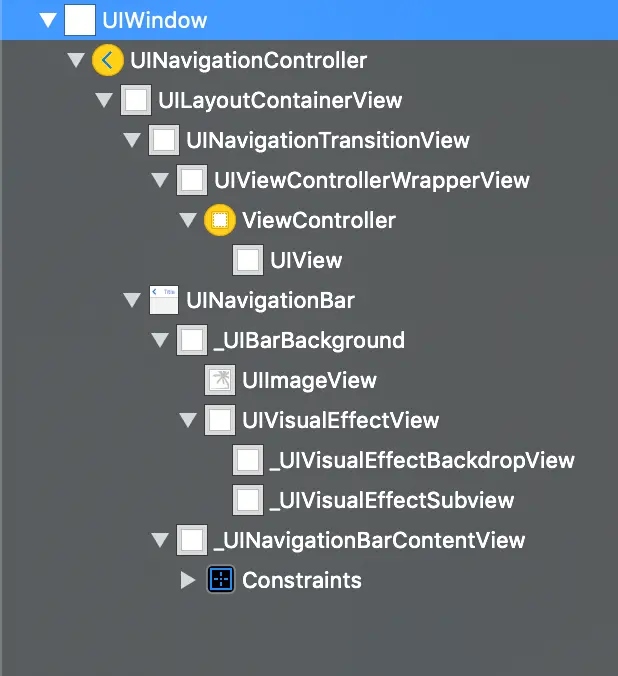
Task: Click the yellow UINavigationController icon
Action: pyautogui.click(x=108, y=60)
